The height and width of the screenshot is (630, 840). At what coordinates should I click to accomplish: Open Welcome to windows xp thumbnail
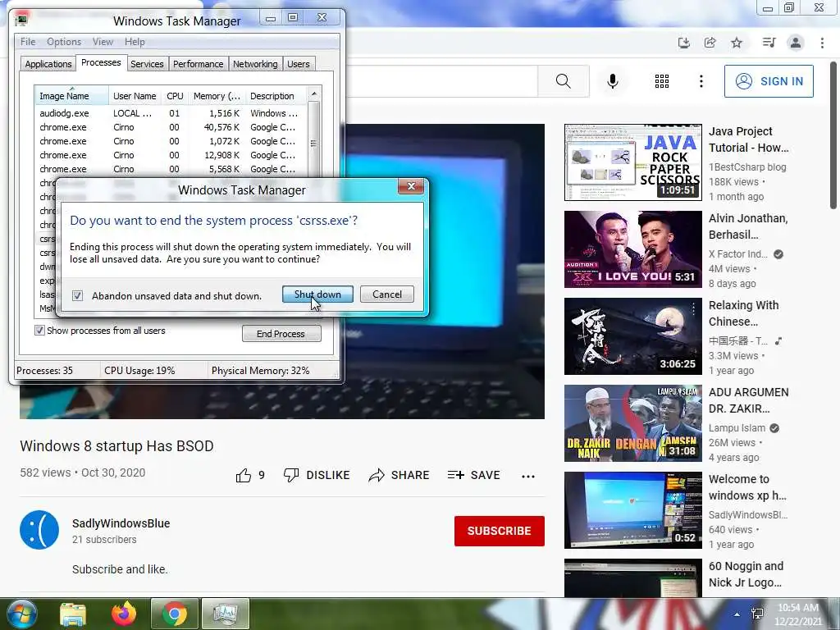coord(633,510)
